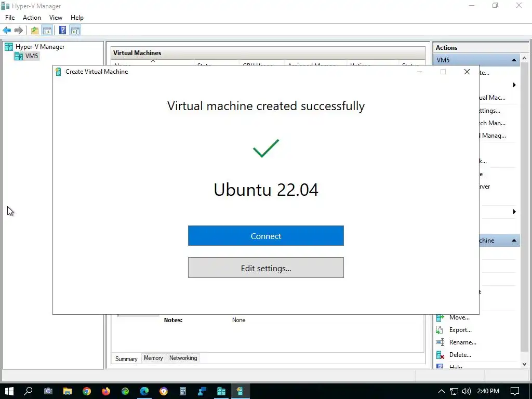532x399 pixels.
Task: Collapse the VM5 section in Actions pane
Action: [514, 60]
